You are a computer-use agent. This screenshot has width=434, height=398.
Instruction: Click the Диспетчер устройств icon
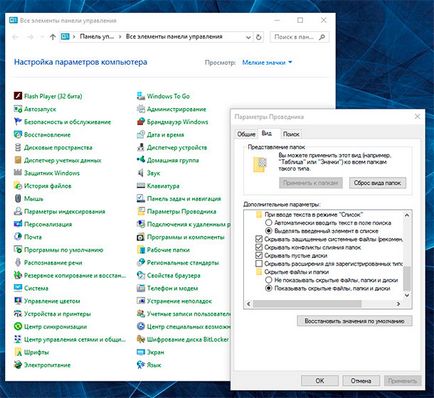tap(141, 147)
